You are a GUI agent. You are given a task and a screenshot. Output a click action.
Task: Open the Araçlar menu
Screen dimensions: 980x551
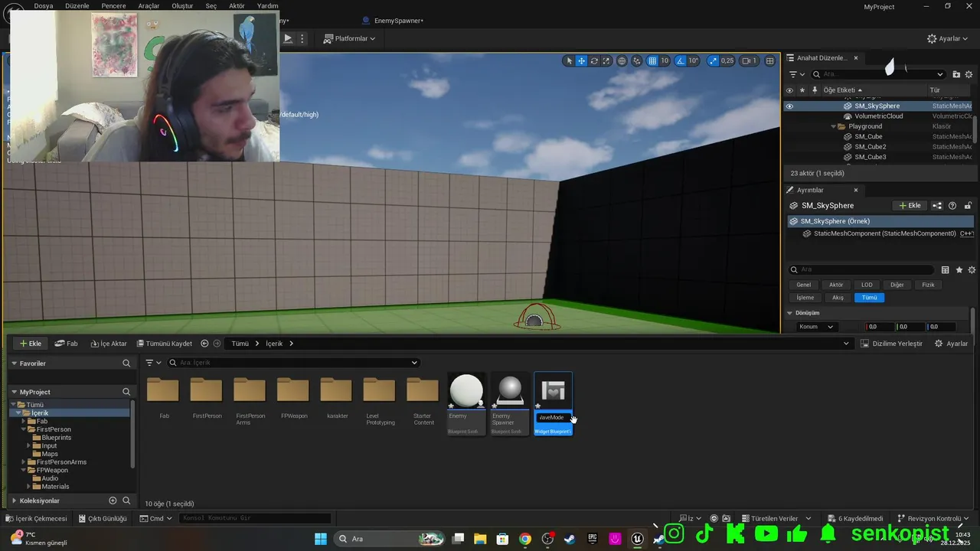tap(149, 5)
